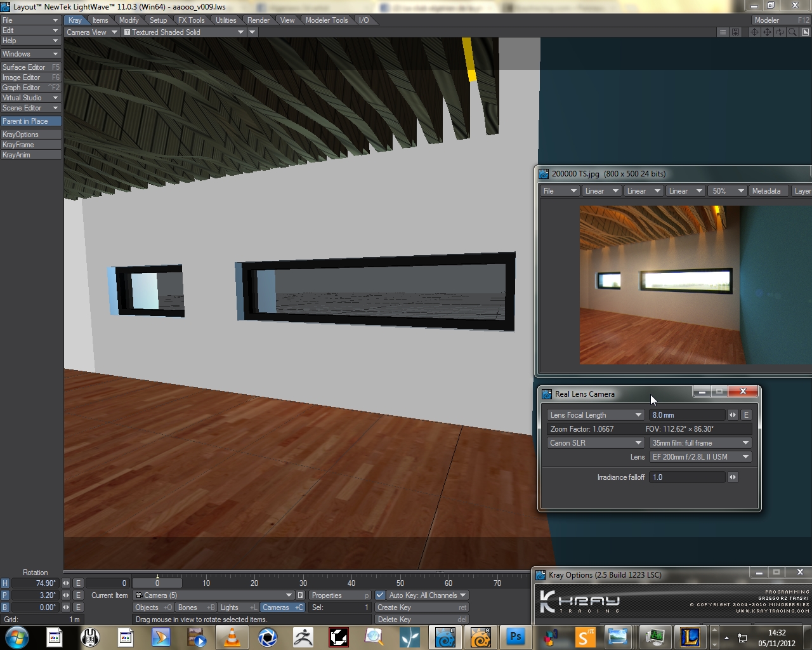Viewport: 812px width, 650px height.
Task: Click the Create Key button
Action: pyautogui.click(x=421, y=607)
